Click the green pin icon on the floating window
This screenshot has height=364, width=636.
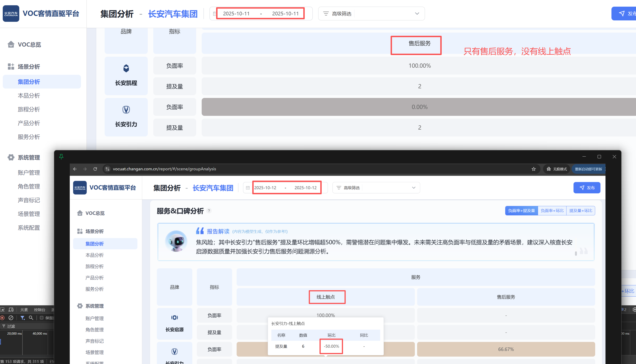click(61, 156)
